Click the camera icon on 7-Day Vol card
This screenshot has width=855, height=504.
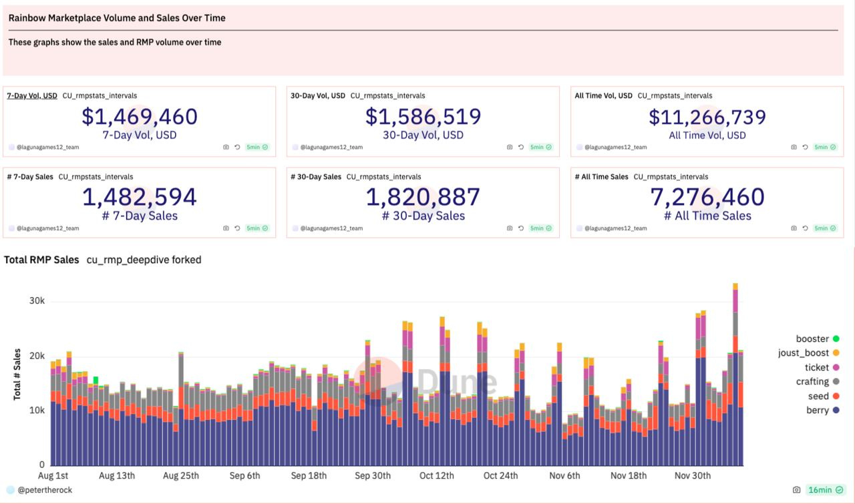(x=226, y=147)
